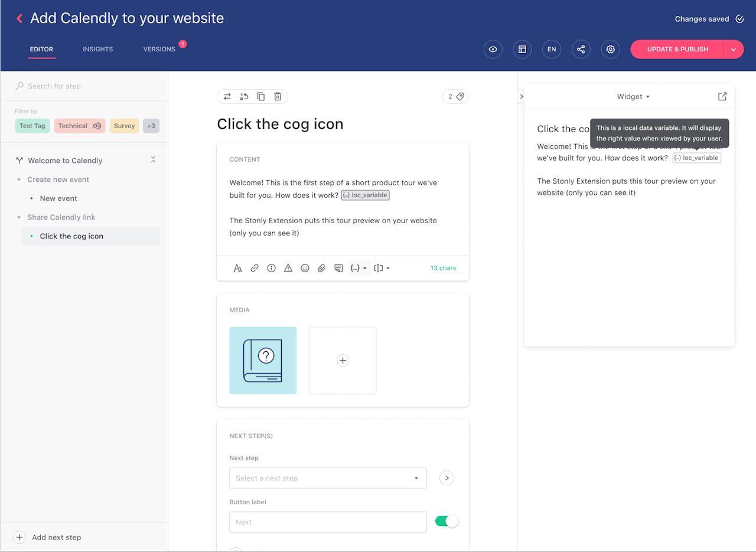
Task: Toggle the Button label switch
Action: pos(447,521)
